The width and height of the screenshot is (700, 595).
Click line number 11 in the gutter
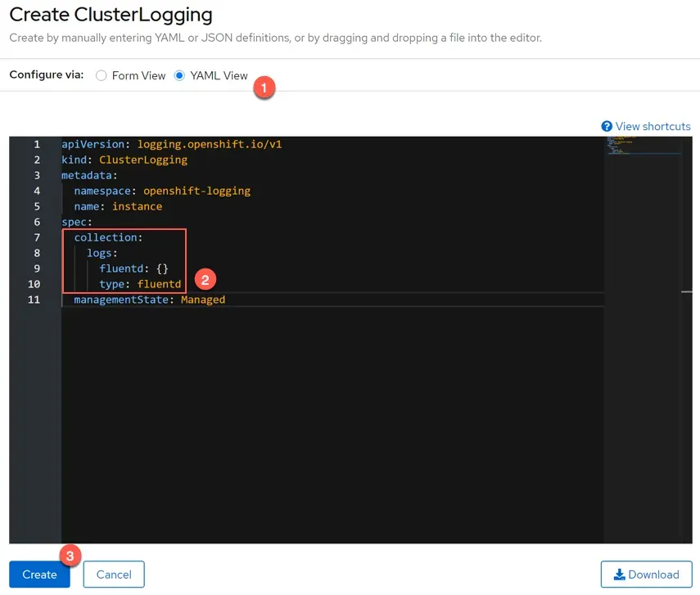(x=34, y=300)
